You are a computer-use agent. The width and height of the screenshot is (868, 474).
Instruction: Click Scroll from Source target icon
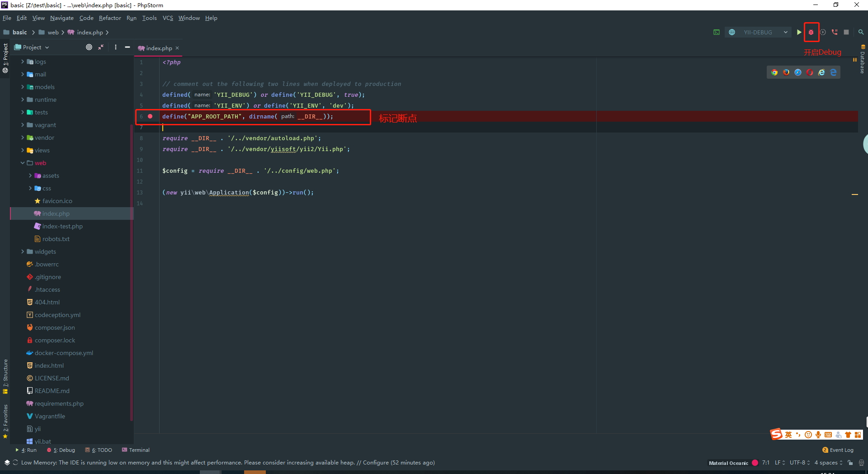[x=89, y=47]
